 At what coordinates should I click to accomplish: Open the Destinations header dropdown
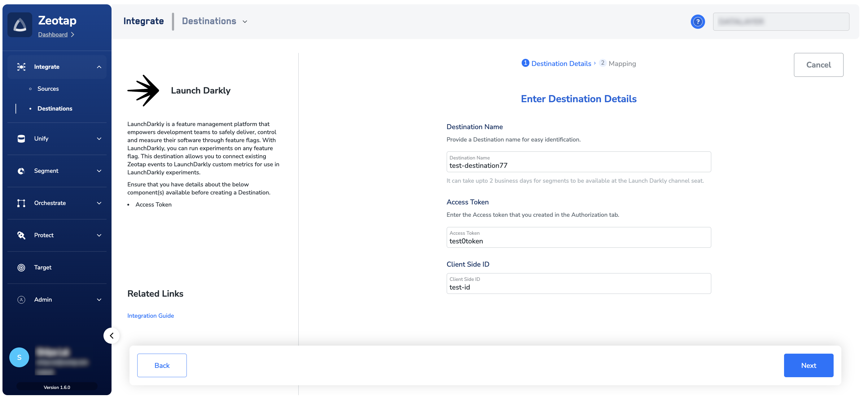[x=215, y=21]
